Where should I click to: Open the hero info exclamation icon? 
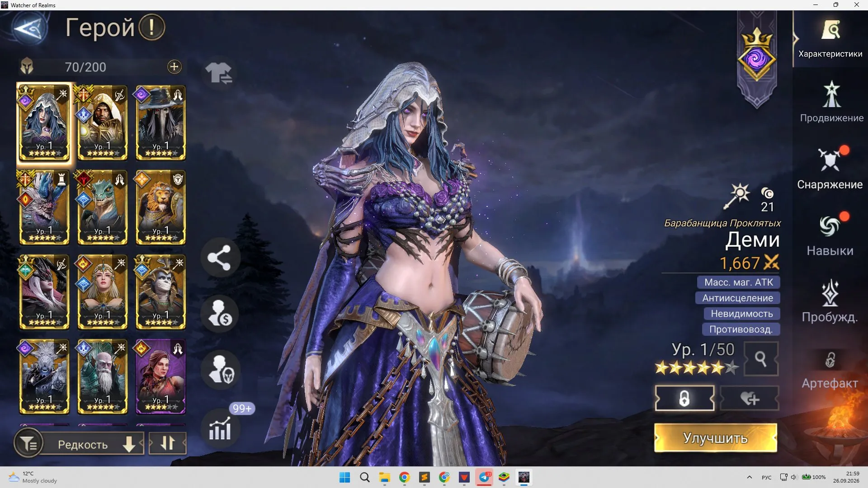tap(151, 28)
